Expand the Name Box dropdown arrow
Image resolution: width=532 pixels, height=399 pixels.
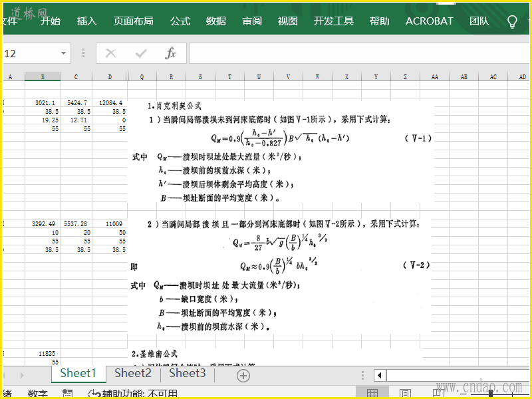(63, 53)
